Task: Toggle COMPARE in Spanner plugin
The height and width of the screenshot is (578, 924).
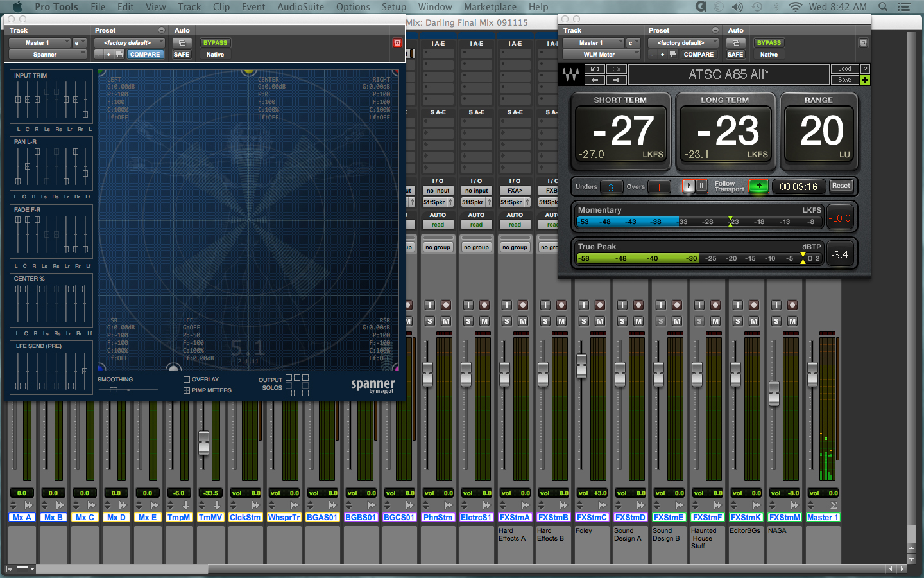Action: coord(144,55)
